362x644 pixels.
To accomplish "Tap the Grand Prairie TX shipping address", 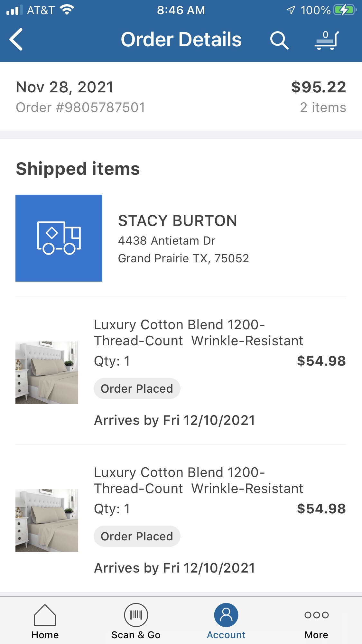I will pos(183,258).
